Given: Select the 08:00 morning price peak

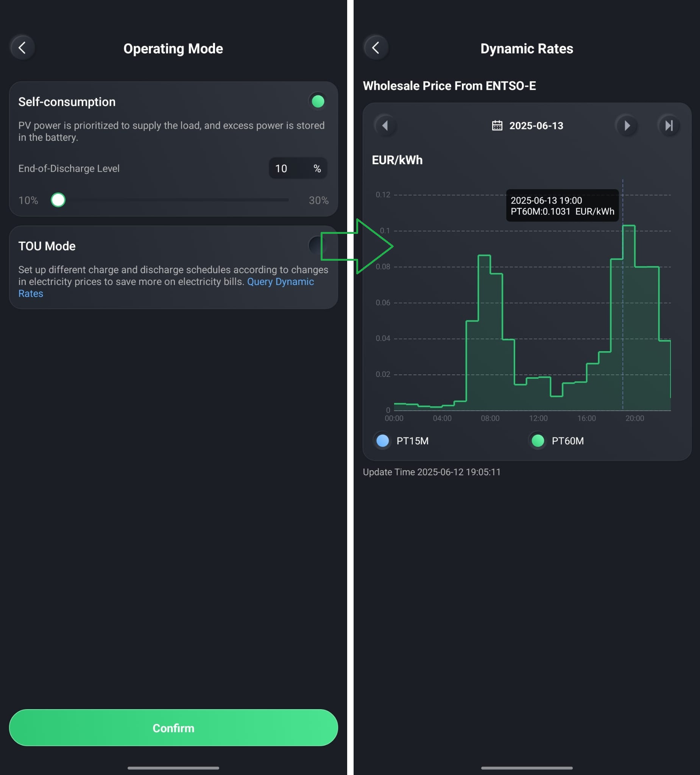Looking at the screenshot, I should point(484,333).
